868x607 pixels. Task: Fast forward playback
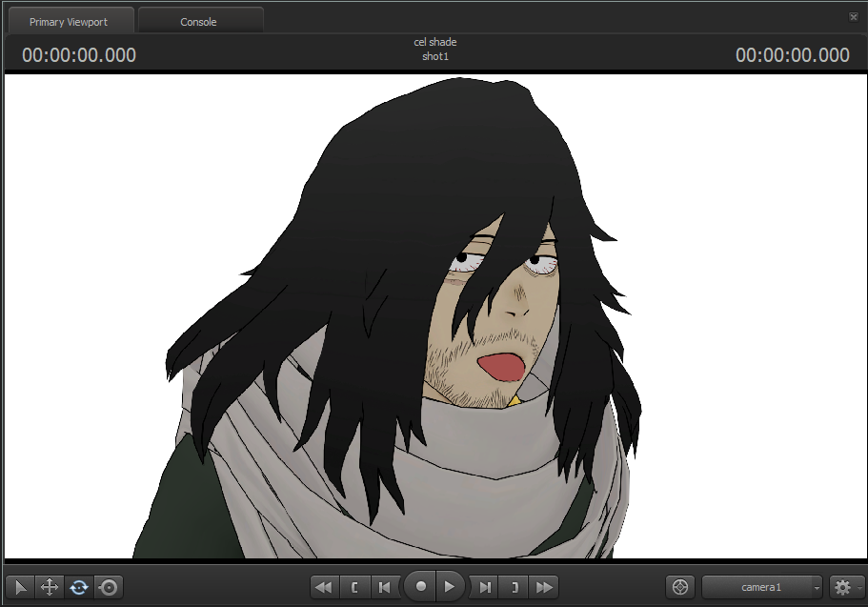click(544, 587)
